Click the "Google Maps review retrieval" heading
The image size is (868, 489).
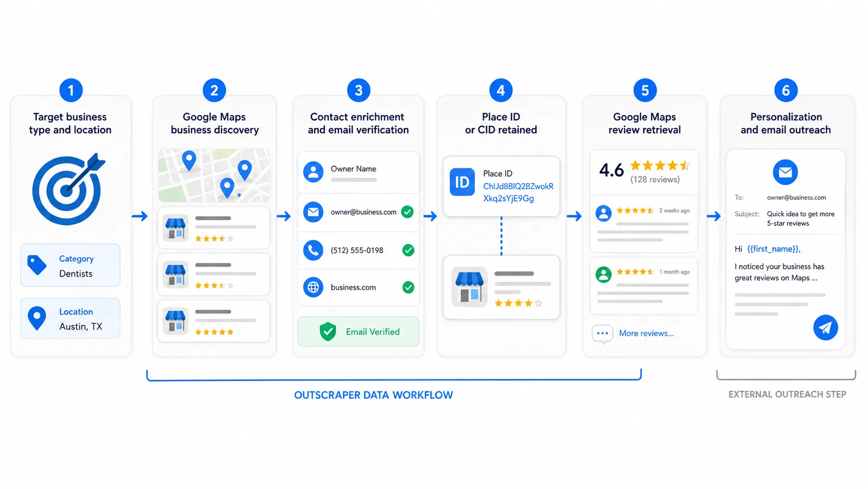coord(645,123)
